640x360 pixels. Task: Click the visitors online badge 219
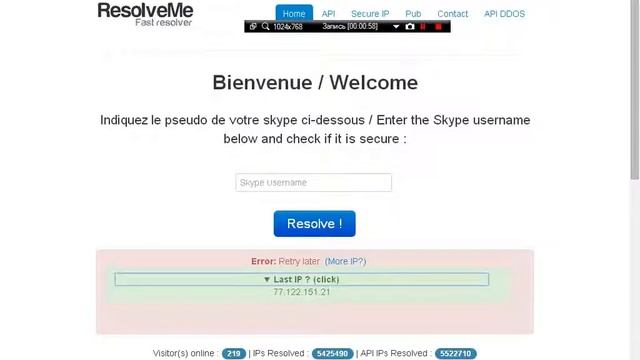(234, 353)
